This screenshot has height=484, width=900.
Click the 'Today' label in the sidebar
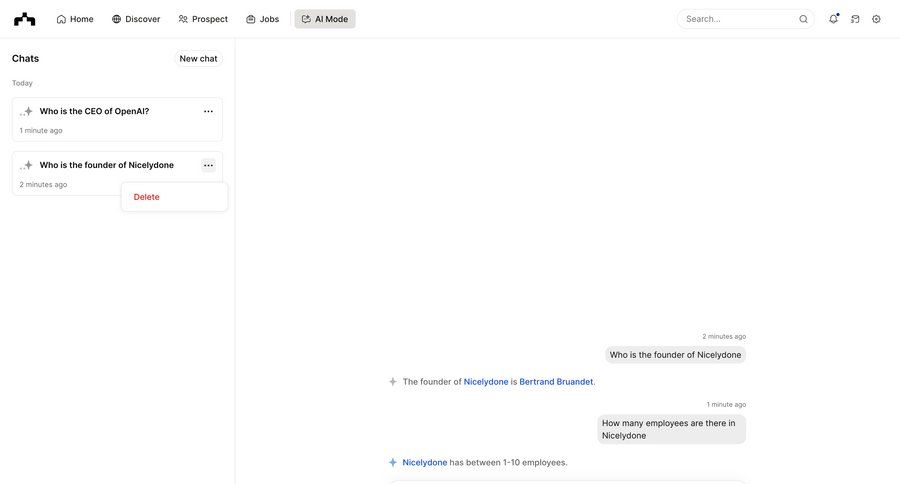tap(22, 83)
